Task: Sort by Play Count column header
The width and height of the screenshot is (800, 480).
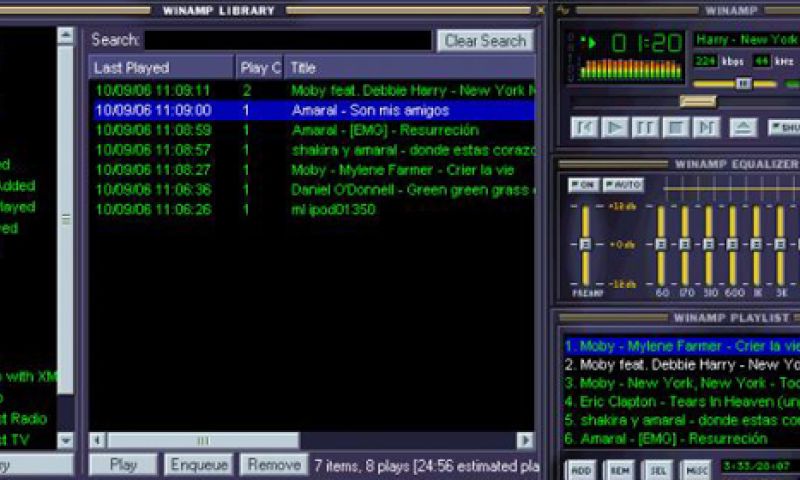Action: [259, 68]
